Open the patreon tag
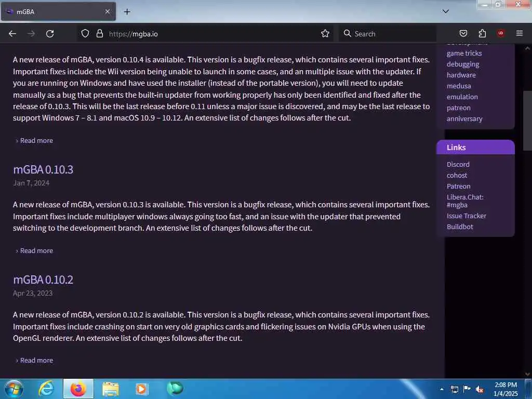Screen dimensions: 532x399 click(458, 108)
